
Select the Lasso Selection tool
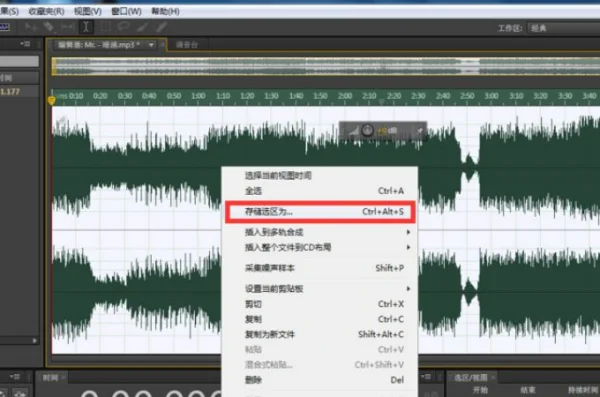[x=124, y=27]
